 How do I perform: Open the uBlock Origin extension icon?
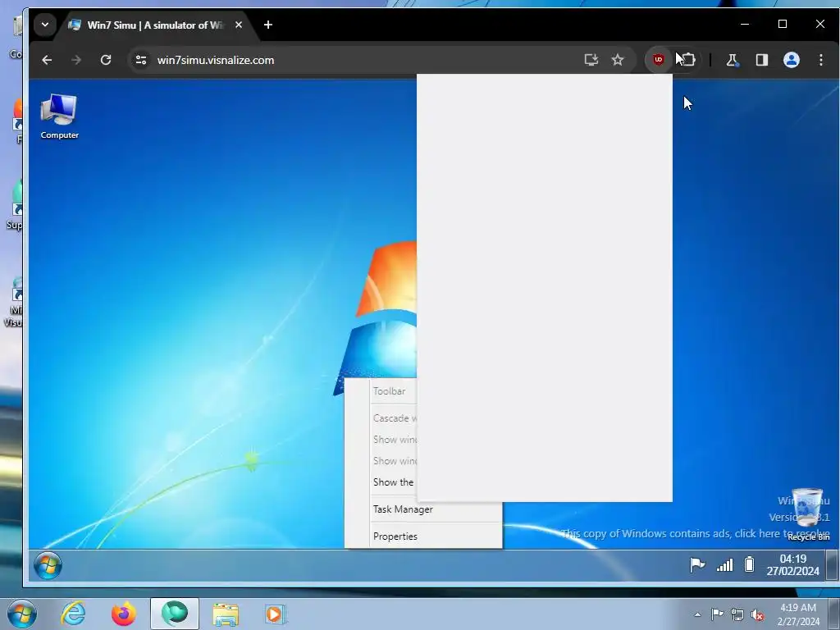tap(659, 60)
